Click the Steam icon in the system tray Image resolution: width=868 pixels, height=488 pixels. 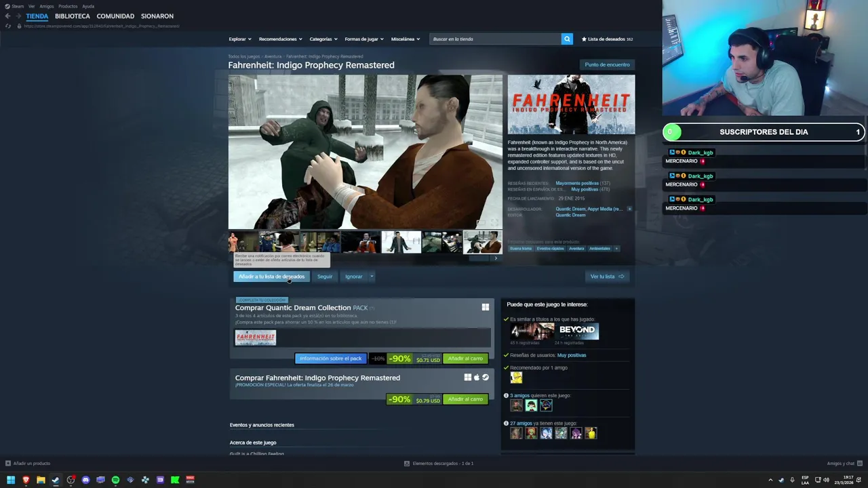coord(781,480)
